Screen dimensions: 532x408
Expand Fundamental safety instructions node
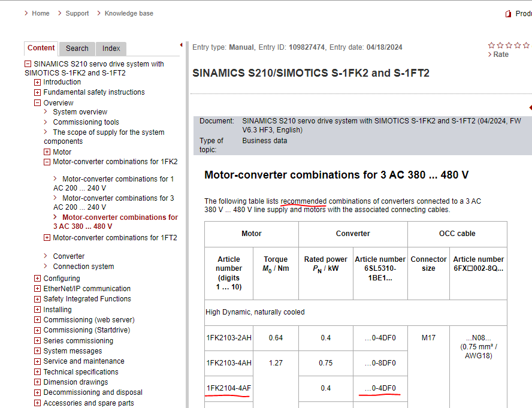pos(37,92)
